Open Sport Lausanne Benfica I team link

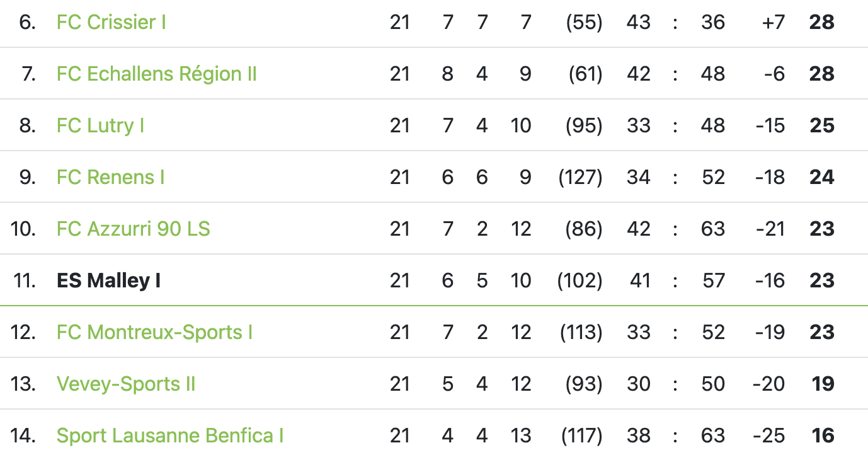170,435
